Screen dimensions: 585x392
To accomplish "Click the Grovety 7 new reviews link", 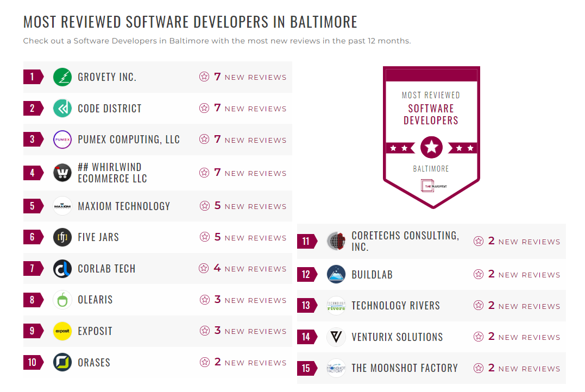I will pyautogui.click(x=243, y=77).
